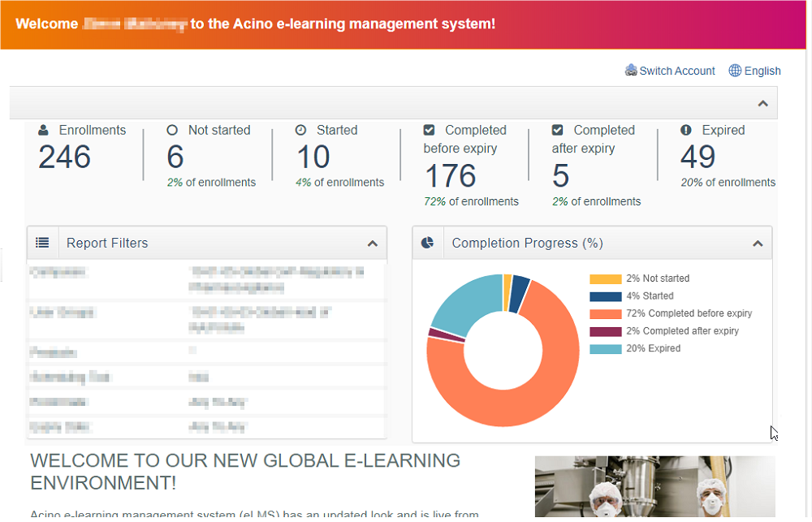Click the Completion Progress pie icon
The width and height of the screenshot is (812, 522).
coord(428,243)
